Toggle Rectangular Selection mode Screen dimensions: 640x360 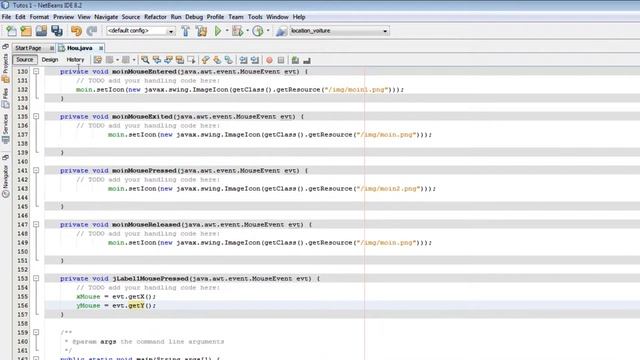point(191,60)
